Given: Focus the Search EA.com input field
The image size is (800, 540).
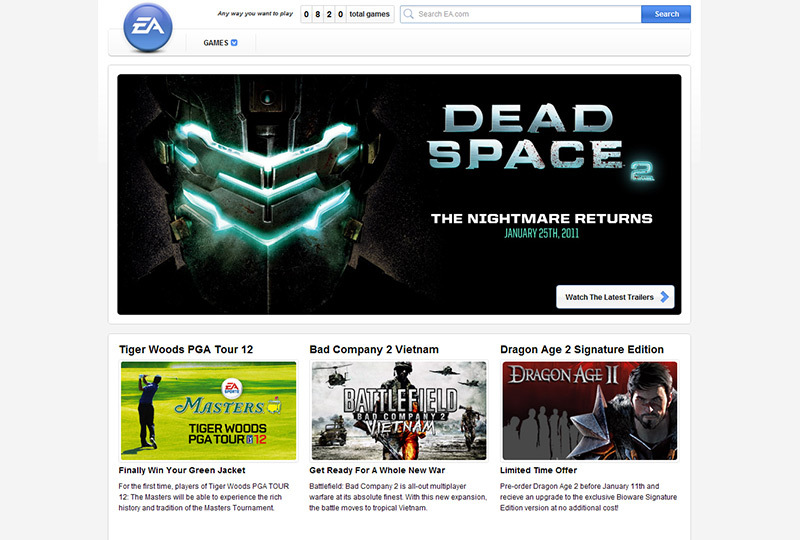Looking at the screenshot, I should (x=520, y=14).
